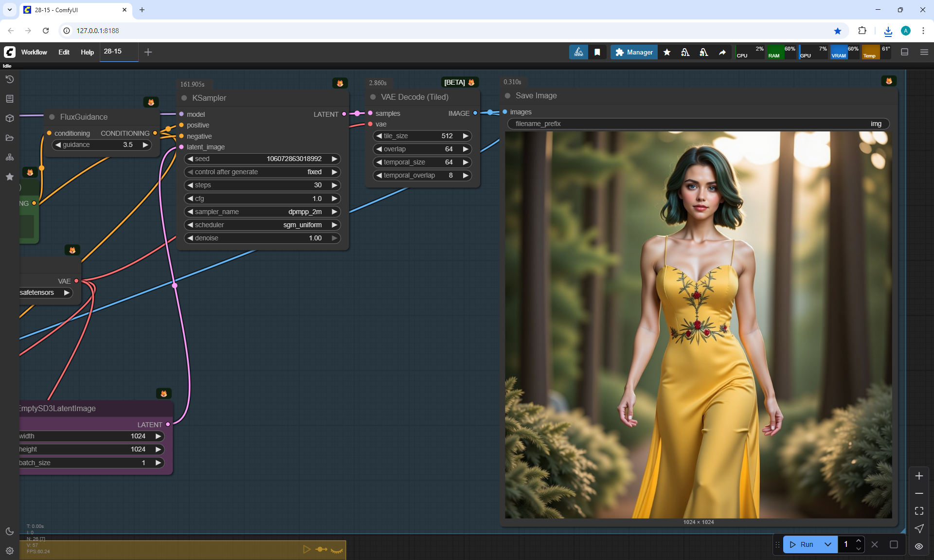Screen dimensions: 934x560
Task: Open the Help menu
Action: [87, 52]
